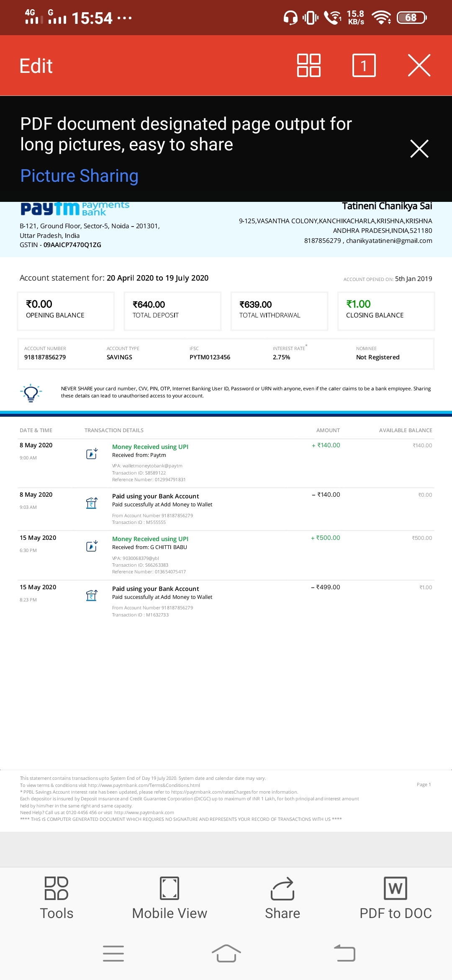Tap the account opened date 5th Jan 2019

413,279
